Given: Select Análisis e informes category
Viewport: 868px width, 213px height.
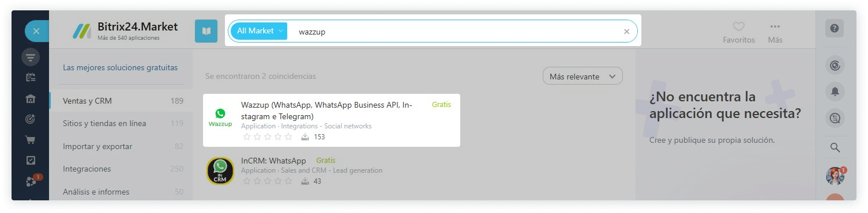Looking at the screenshot, I should [121, 192].
